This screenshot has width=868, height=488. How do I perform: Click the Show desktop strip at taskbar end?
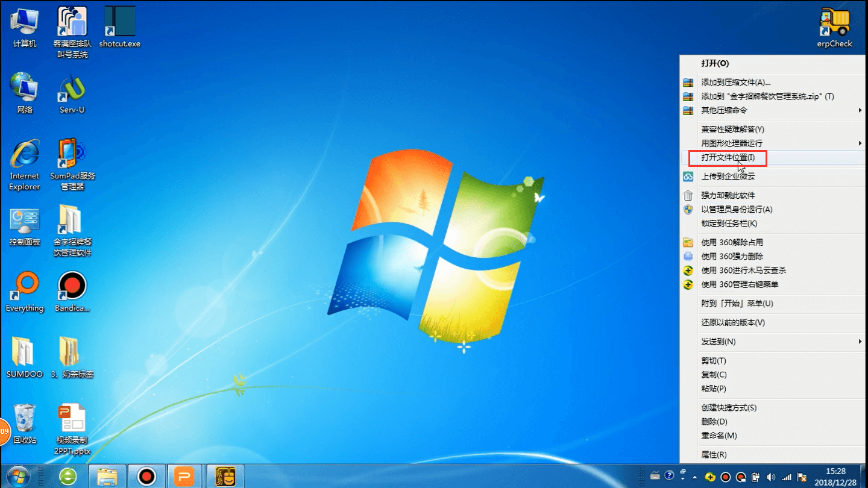[864, 477]
